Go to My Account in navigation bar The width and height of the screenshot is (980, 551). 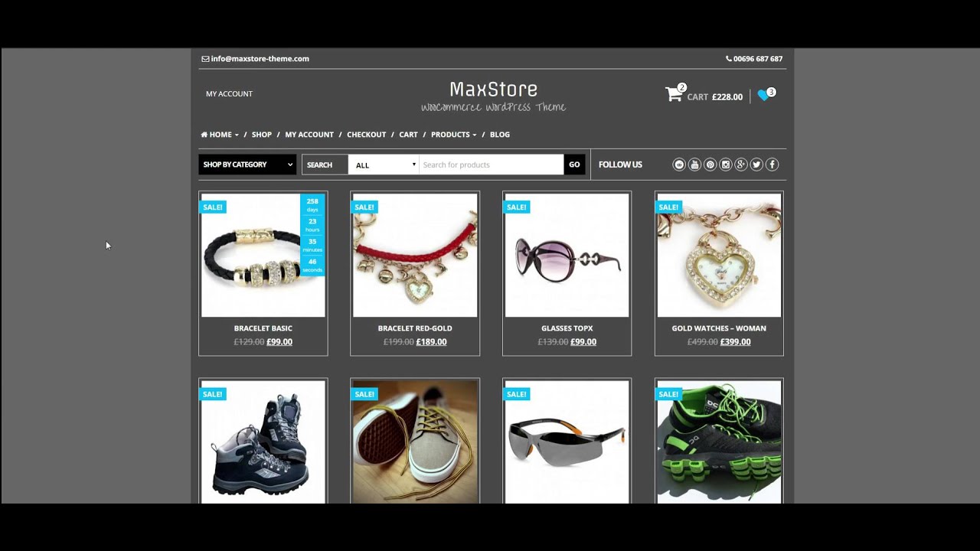click(x=309, y=135)
